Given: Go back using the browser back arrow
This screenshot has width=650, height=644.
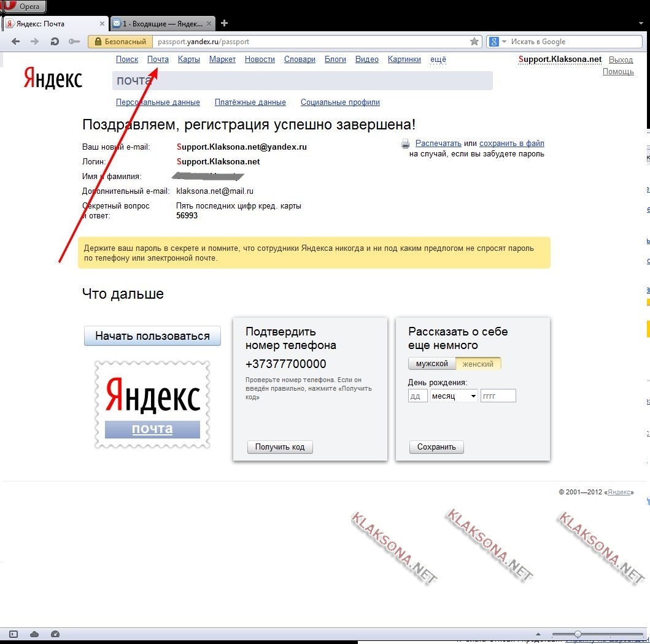Looking at the screenshot, I should coord(16,42).
